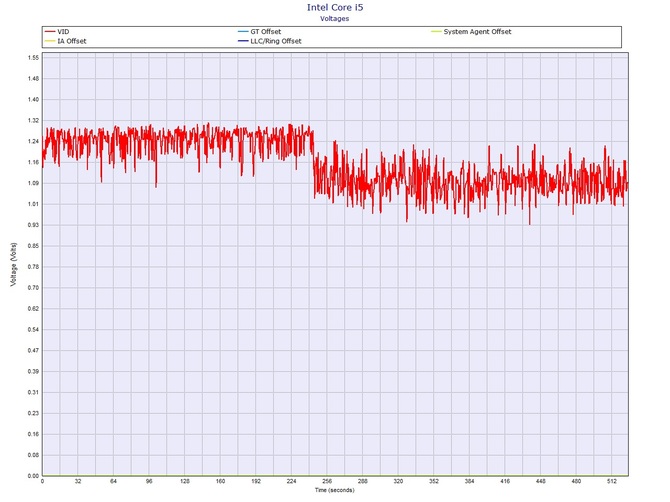Click the 1.48 voltage tick label
This screenshot has width=670, height=502.
pyautogui.click(x=33, y=79)
